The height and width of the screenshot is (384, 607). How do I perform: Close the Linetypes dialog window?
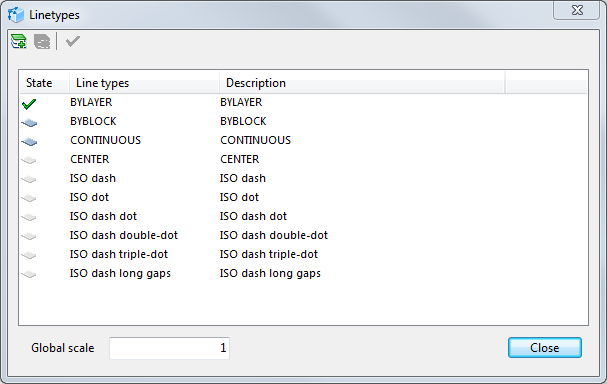click(x=577, y=10)
